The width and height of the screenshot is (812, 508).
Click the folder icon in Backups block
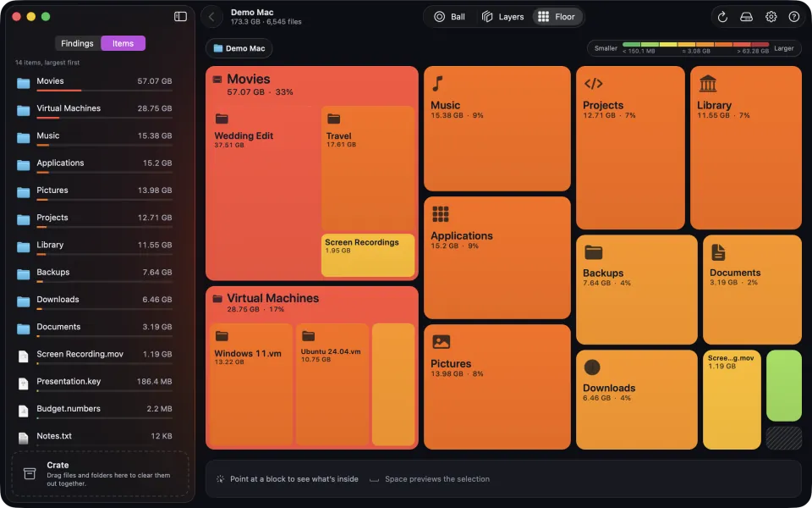(594, 252)
